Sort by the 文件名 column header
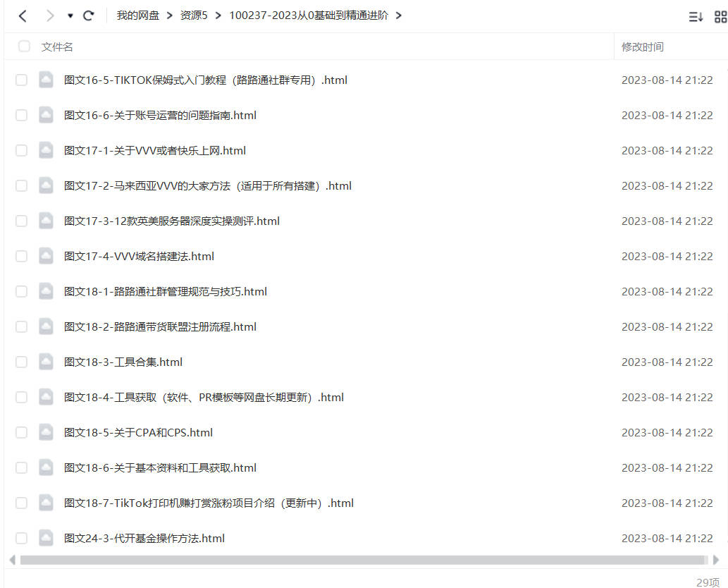Screen dimensions: 728x588 (57, 47)
